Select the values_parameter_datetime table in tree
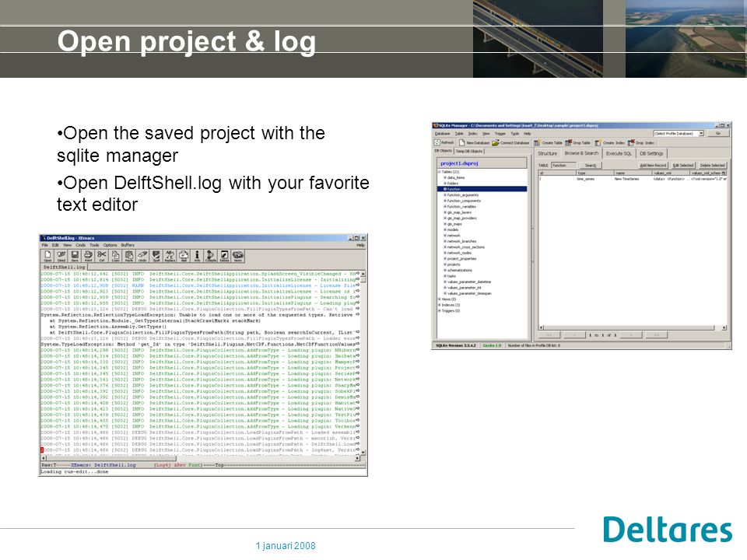Image resolution: width=747 pixels, height=560 pixels. click(x=469, y=282)
